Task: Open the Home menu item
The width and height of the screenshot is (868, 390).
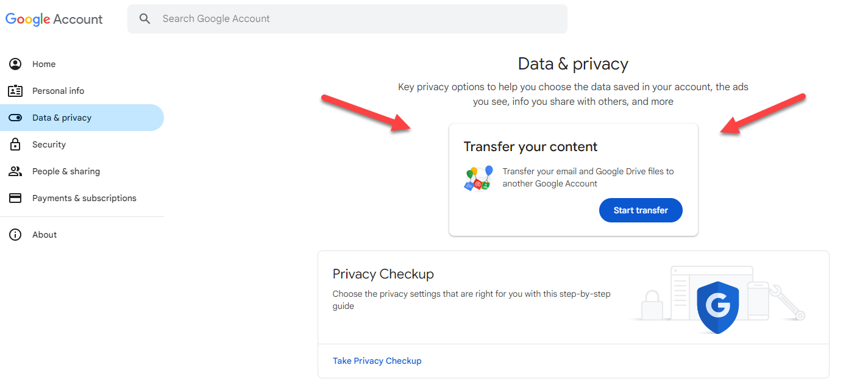Action: (x=44, y=64)
